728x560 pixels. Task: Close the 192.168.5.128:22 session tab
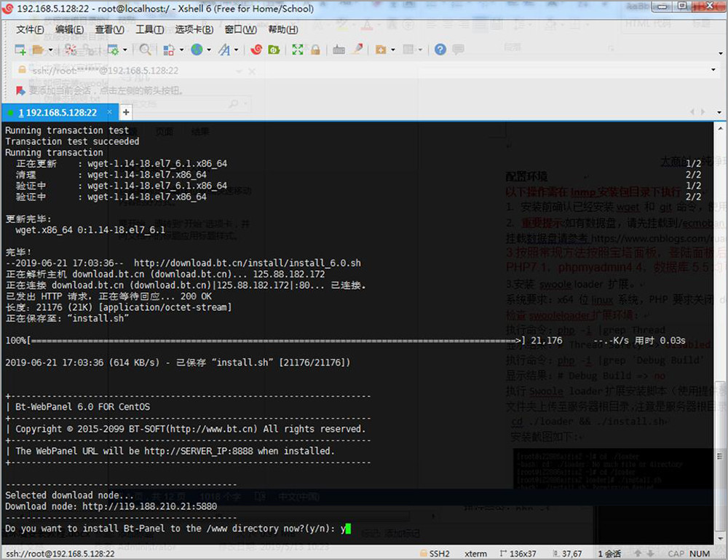coord(110,112)
